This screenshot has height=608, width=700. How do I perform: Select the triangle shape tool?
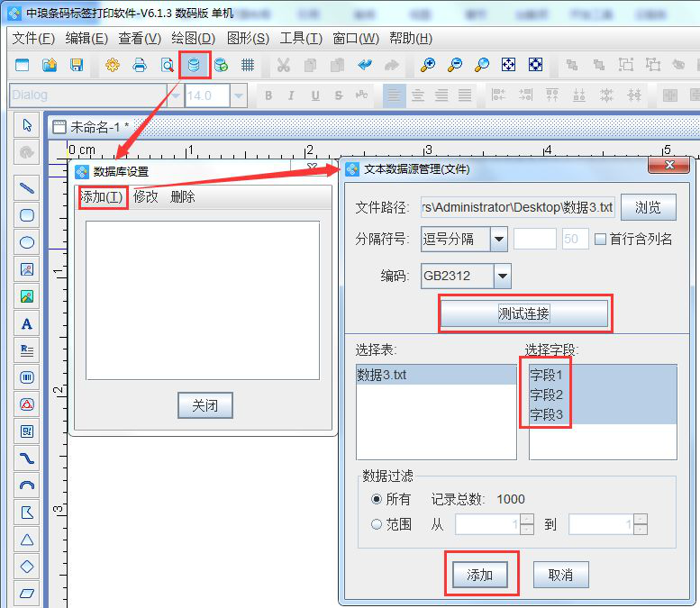tap(27, 540)
